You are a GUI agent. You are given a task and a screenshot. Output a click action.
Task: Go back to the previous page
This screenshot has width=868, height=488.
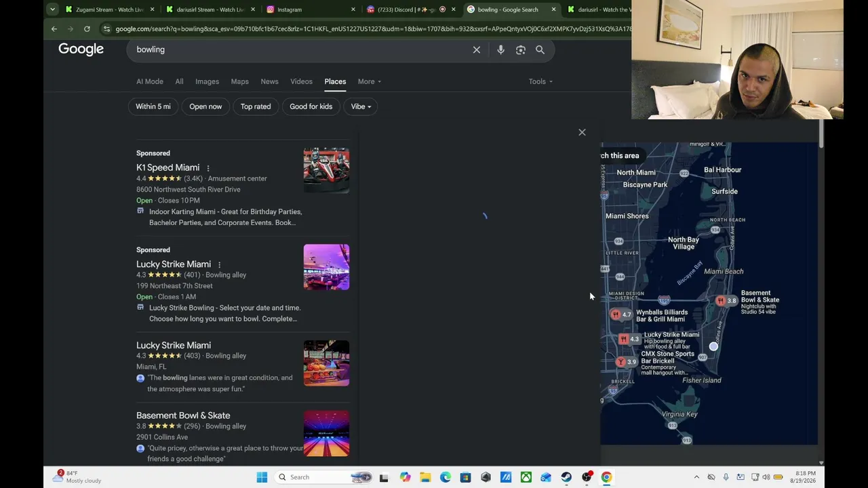54,29
